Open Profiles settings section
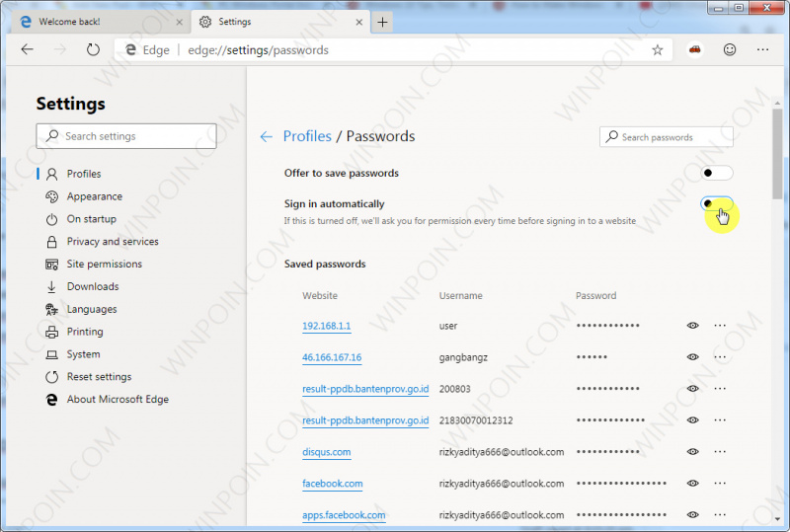This screenshot has height=532, width=790. tap(84, 174)
